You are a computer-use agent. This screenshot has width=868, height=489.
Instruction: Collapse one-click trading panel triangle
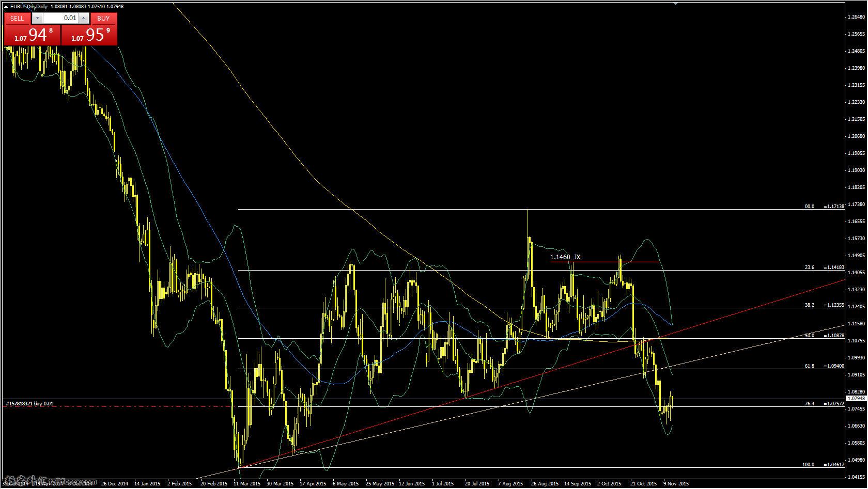coord(6,7)
